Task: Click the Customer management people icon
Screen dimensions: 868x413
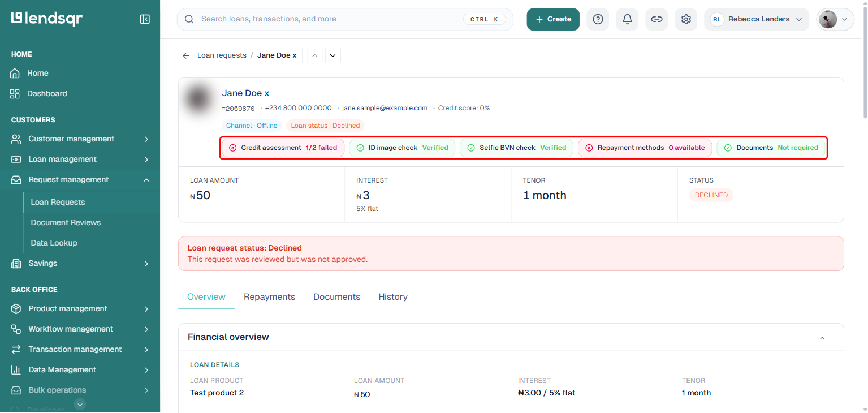Action: tap(16, 139)
